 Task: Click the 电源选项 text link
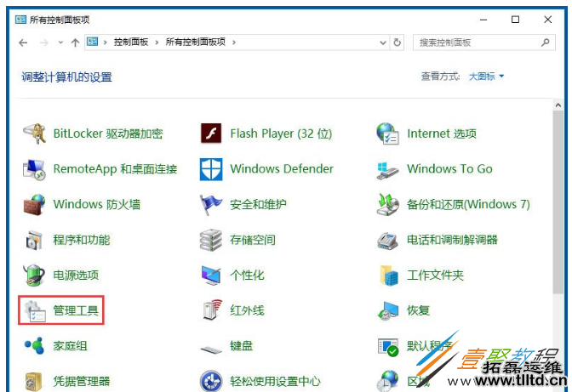click(76, 275)
